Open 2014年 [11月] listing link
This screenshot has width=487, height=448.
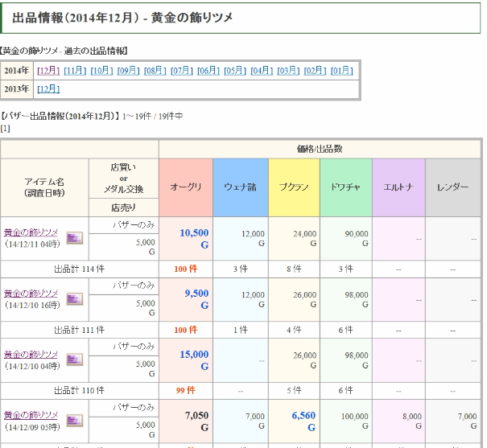(x=75, y=71)
